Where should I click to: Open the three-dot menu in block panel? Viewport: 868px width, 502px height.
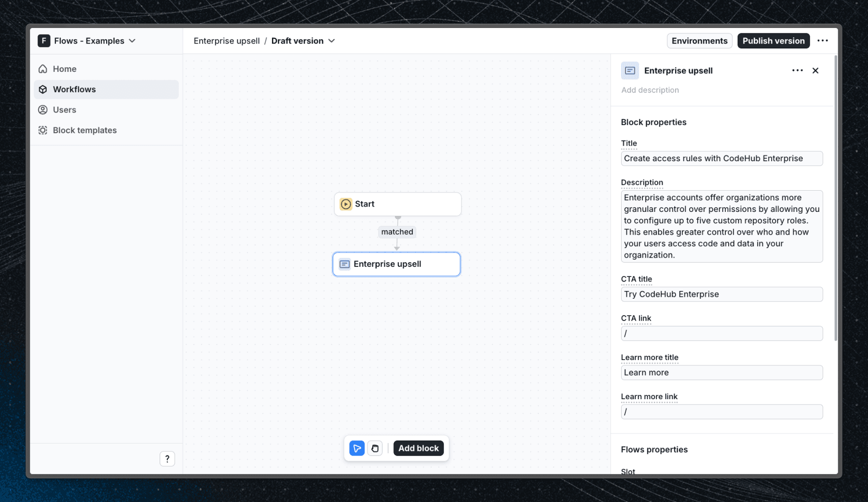[x=797, y=70]
